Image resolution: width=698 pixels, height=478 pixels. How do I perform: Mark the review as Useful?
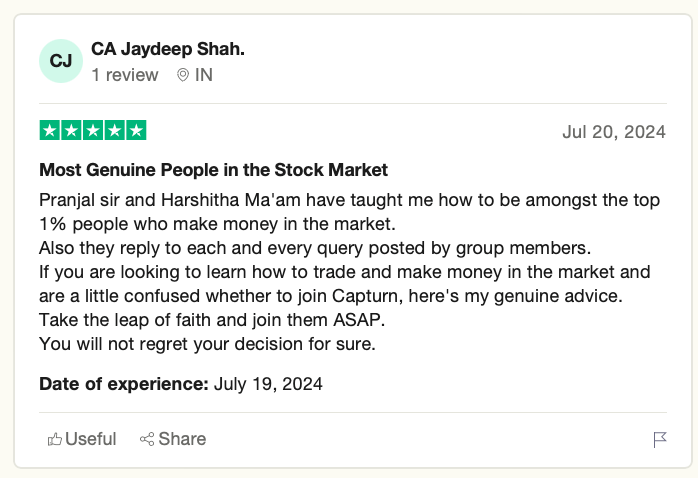(x=90, y=439)
